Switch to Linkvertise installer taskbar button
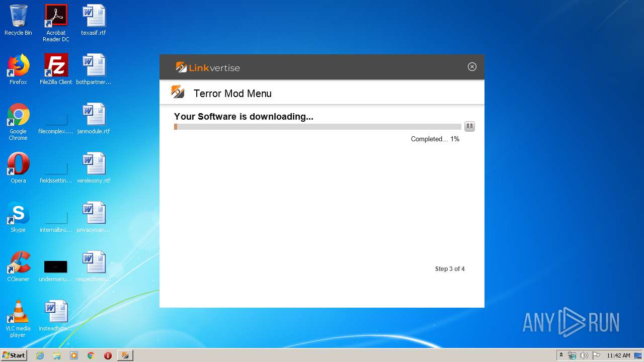The height and width of the screenshot is (362, 644). point(125,355)
